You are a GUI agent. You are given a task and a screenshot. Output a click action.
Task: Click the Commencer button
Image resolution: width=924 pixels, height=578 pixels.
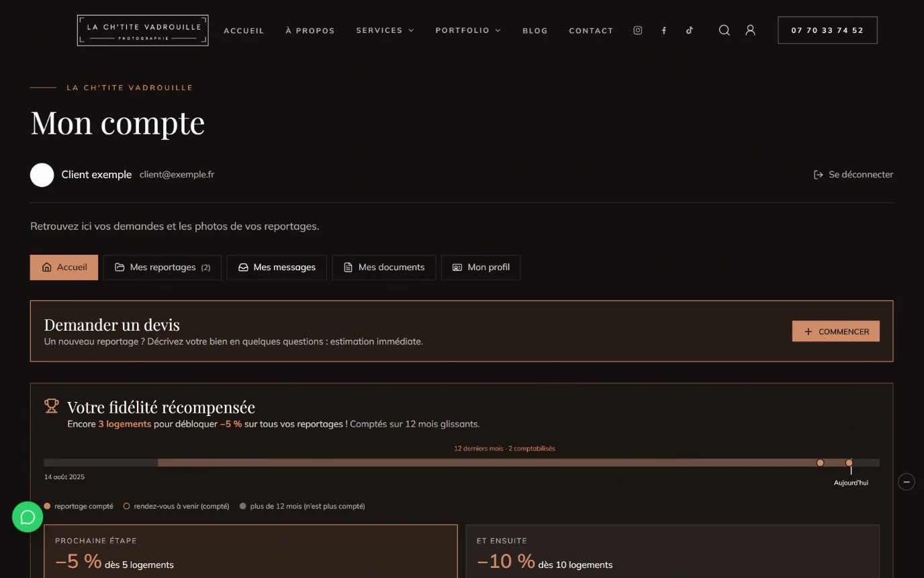click(835, 331)
